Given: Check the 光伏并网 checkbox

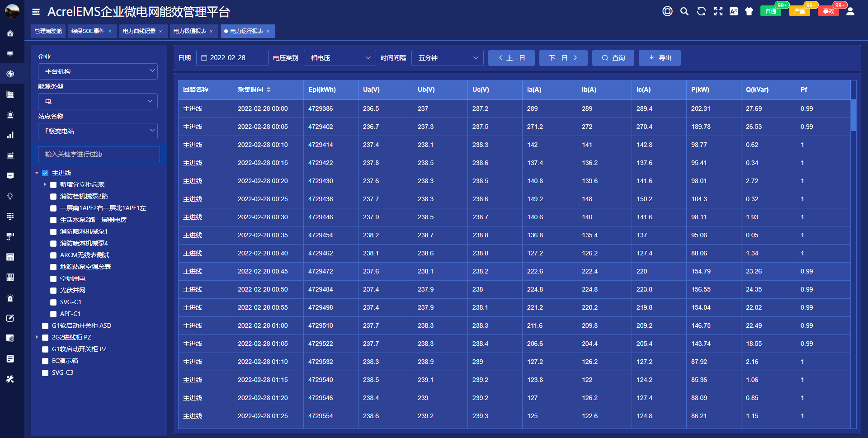Looking at the screenshot, I should [53, 291].
